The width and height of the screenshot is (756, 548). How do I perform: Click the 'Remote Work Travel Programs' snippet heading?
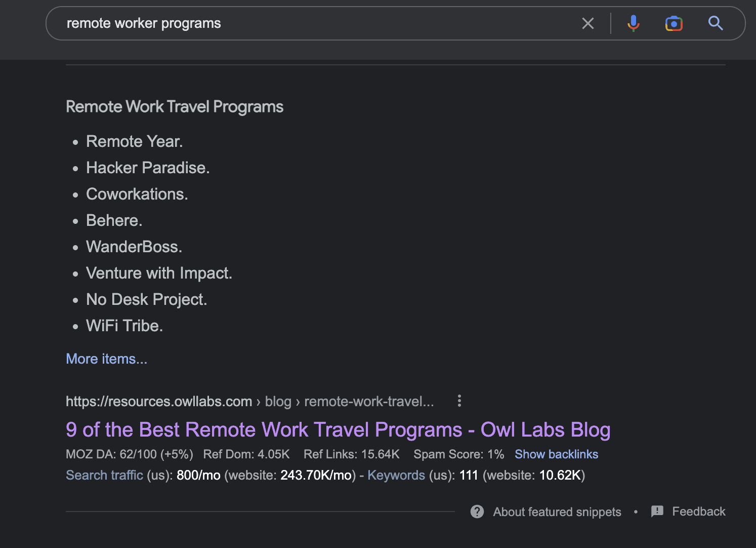tap(175, 107)
